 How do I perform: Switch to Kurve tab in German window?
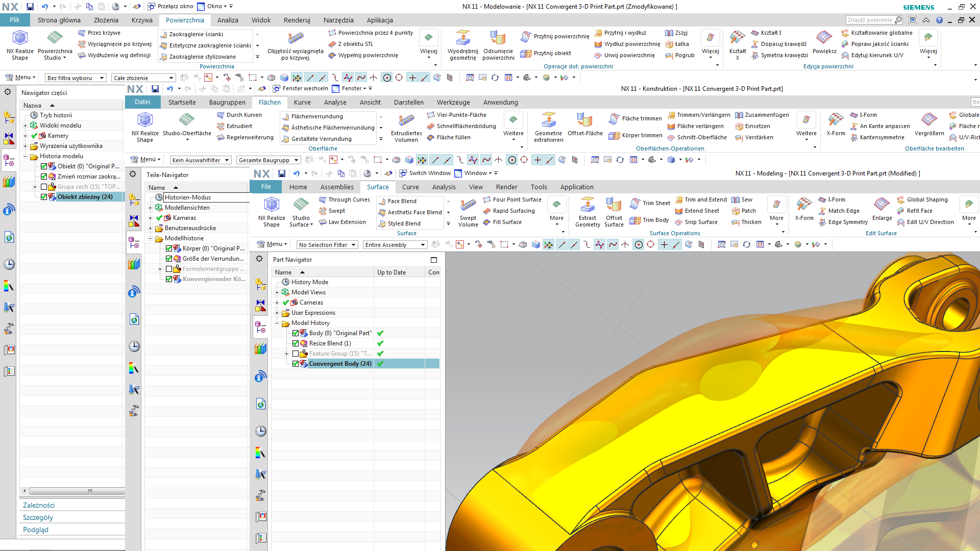coord(302,102)
